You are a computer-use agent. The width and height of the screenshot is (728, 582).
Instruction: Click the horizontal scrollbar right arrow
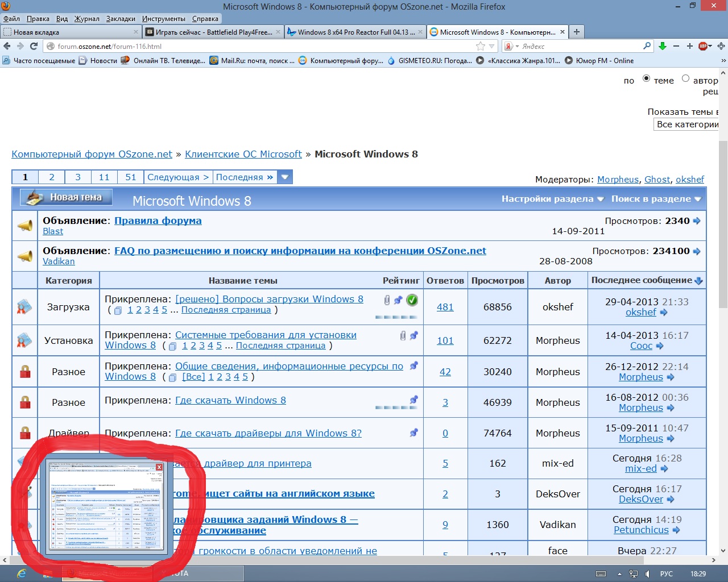click(714, 560)
